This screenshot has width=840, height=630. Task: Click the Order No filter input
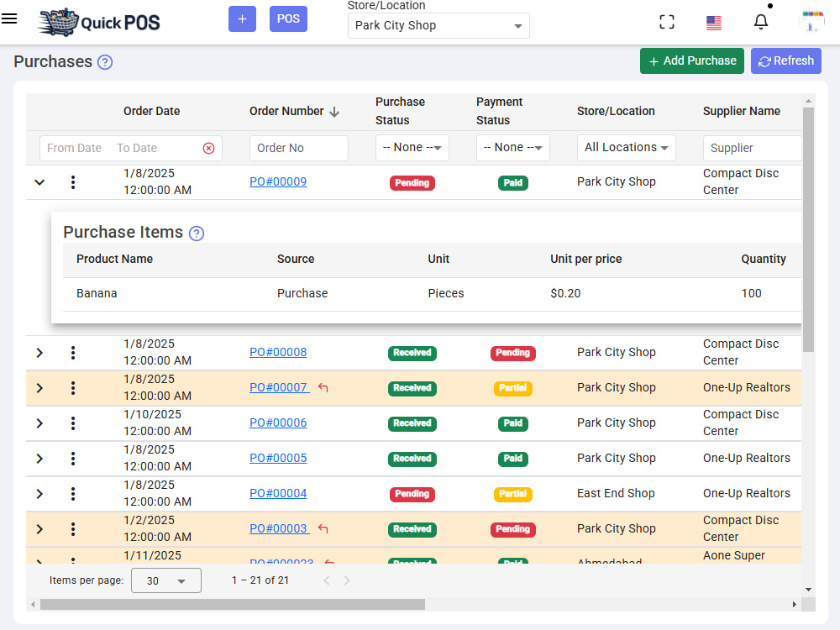(298, 148)
